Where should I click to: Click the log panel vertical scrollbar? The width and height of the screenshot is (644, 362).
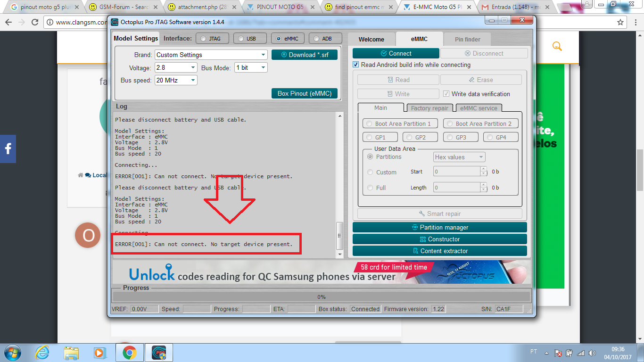(x=340, y=185)
